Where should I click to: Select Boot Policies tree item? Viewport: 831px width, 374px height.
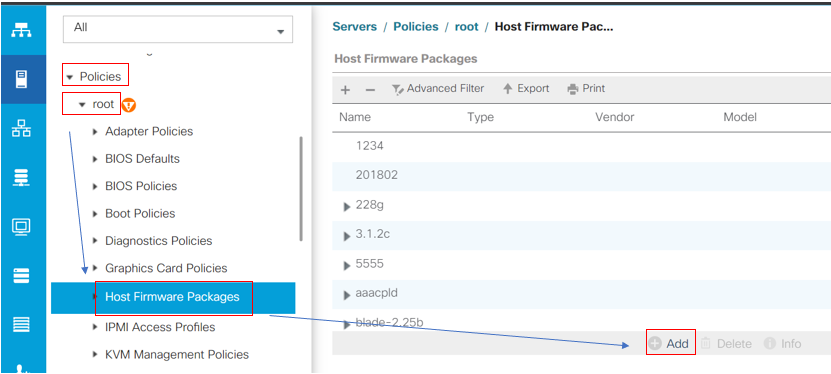pos(140,213)
